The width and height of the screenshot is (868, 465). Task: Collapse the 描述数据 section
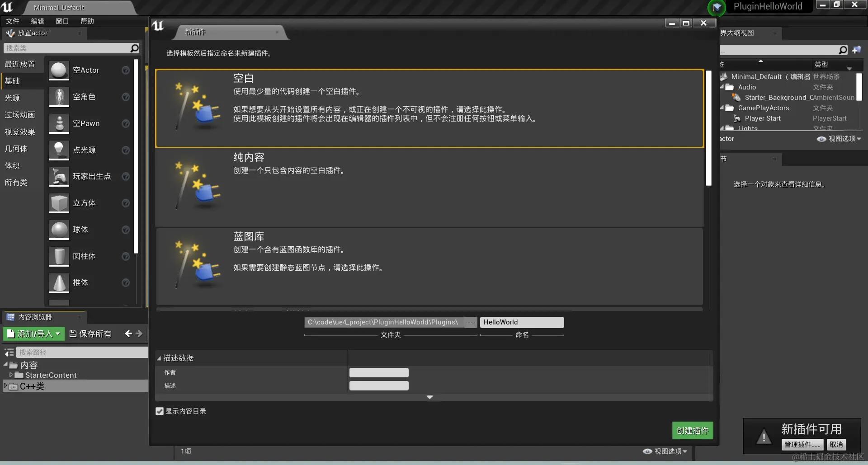(x=159, y=358)
